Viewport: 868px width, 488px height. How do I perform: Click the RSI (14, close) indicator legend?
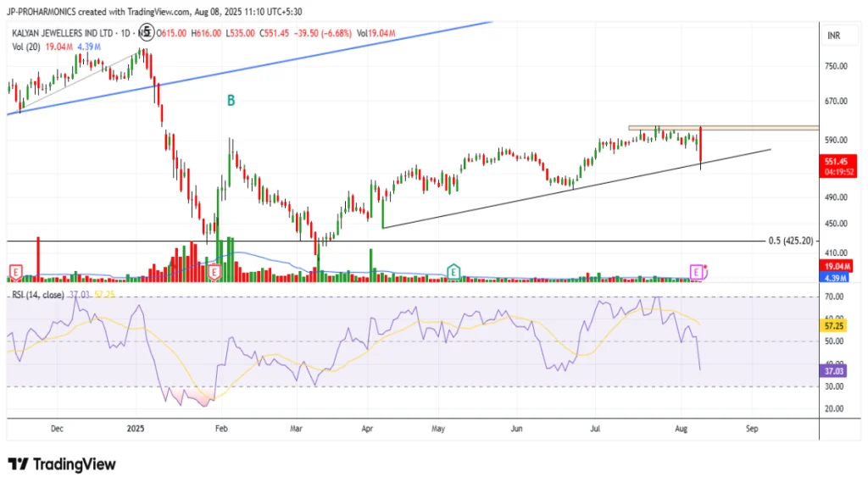(38, 295)
